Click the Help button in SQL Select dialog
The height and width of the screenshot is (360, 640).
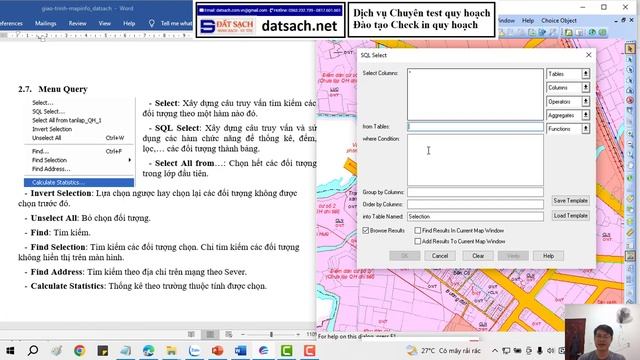(548, 256)
